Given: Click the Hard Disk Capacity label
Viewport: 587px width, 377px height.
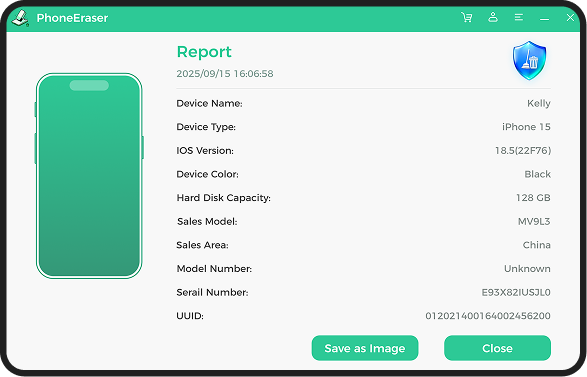Looking at the screenshot, I should [223, 198].
